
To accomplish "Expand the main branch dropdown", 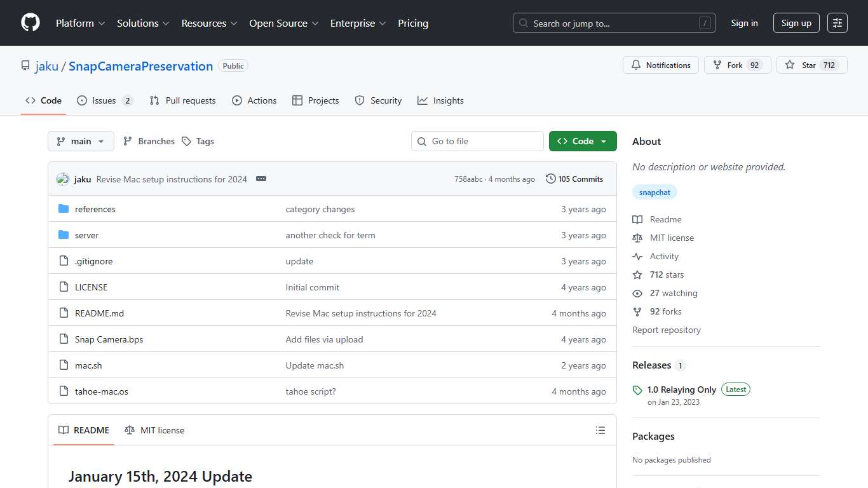I will point(81,141).
